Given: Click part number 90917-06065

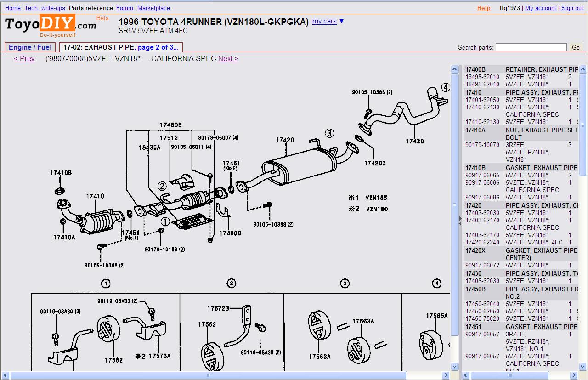Looking at the screenshot, I should pyautogui.click(x=482, y=176).
